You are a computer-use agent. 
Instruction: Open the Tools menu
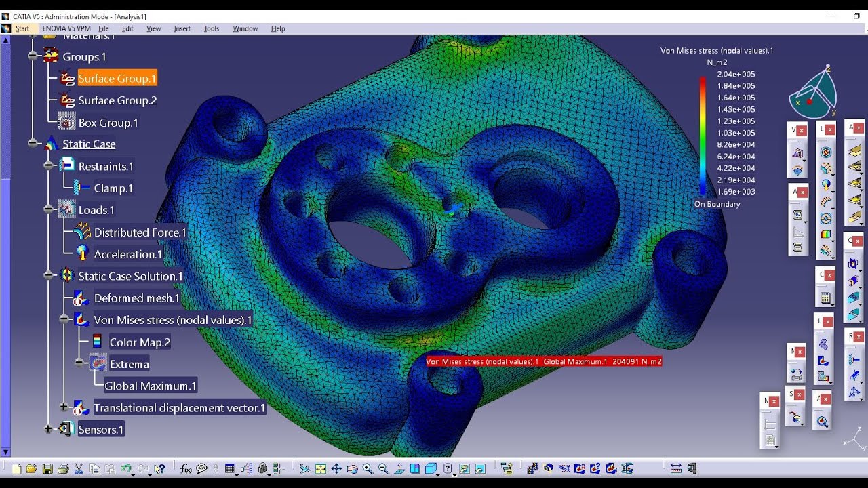[x=212, y=28]
